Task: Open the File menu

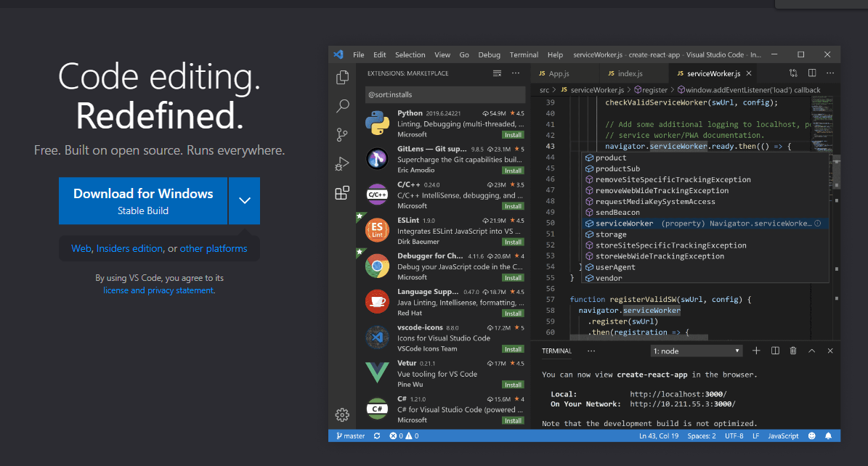Action: (x=359, y=54)
